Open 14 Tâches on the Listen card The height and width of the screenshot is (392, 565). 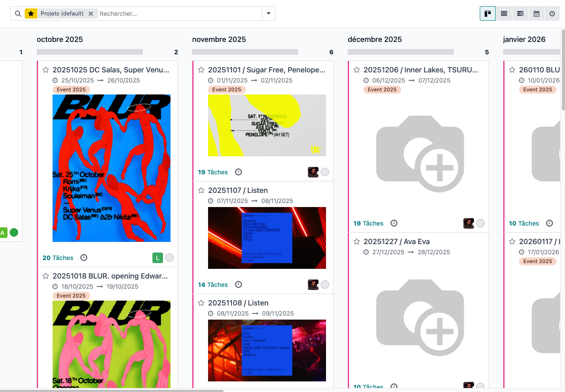click(216, 284)
